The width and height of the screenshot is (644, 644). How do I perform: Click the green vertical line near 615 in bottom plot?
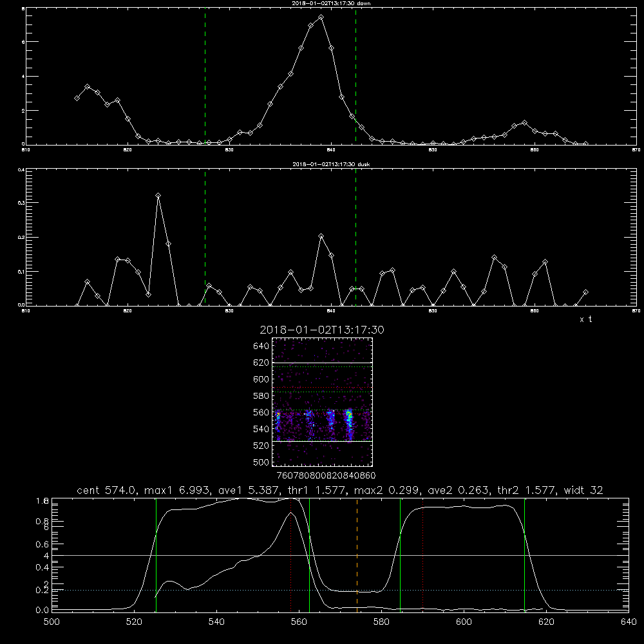524,555
